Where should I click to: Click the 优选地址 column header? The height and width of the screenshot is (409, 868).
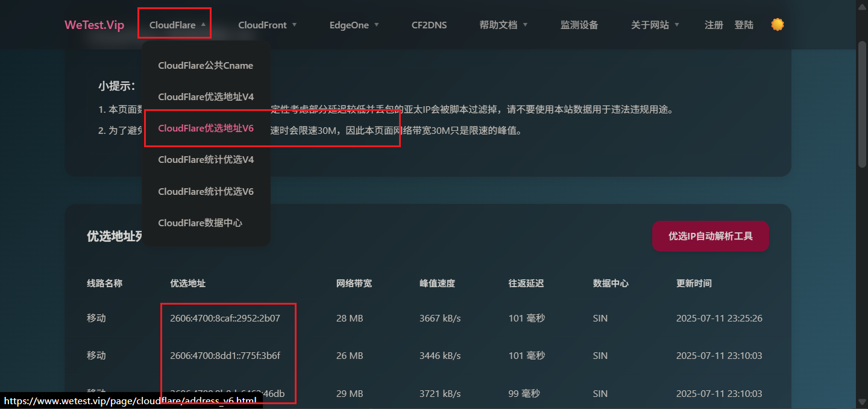pos(188,283)
